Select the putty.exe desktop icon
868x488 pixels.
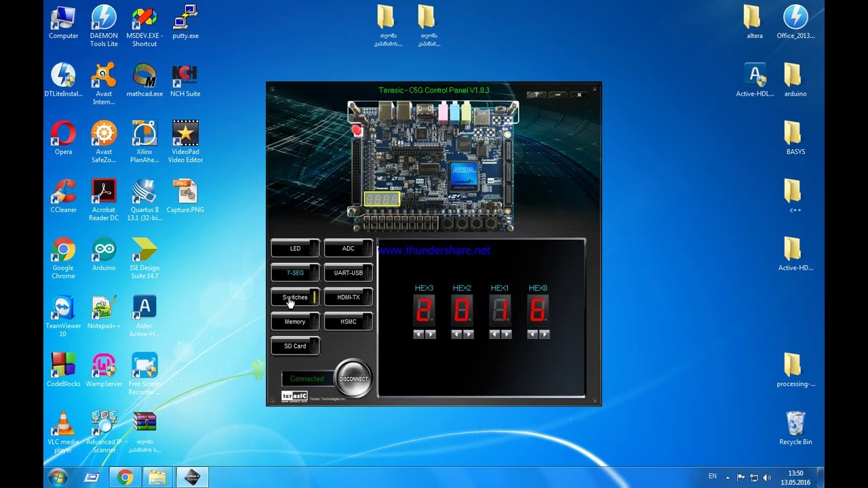185,22
